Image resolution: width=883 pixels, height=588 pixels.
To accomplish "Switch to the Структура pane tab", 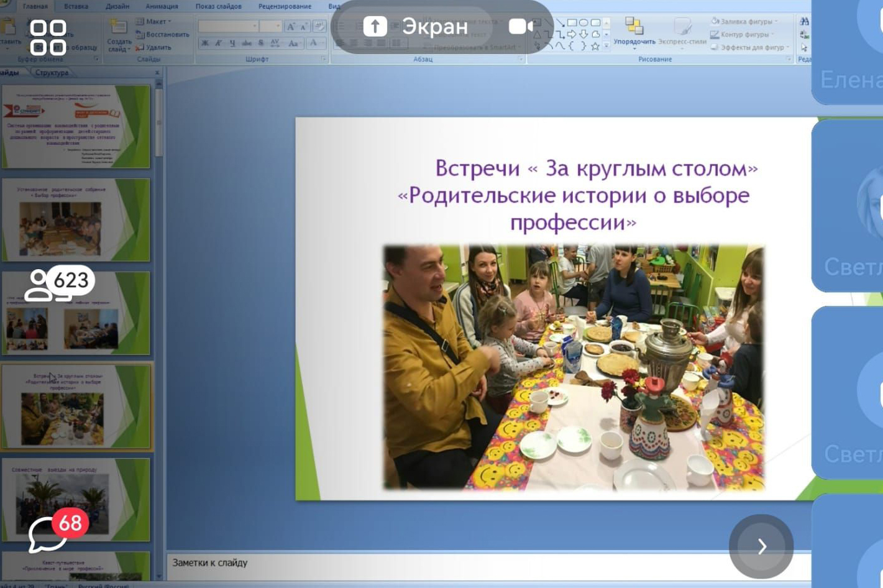I will [52, 73].
